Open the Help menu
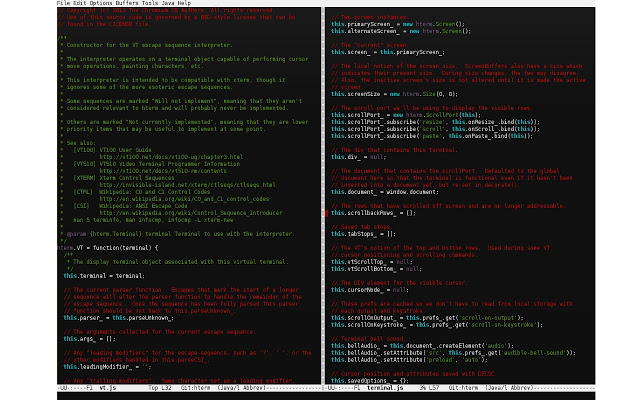Viewport: 640px width, 400px height. tap(184, 3)
